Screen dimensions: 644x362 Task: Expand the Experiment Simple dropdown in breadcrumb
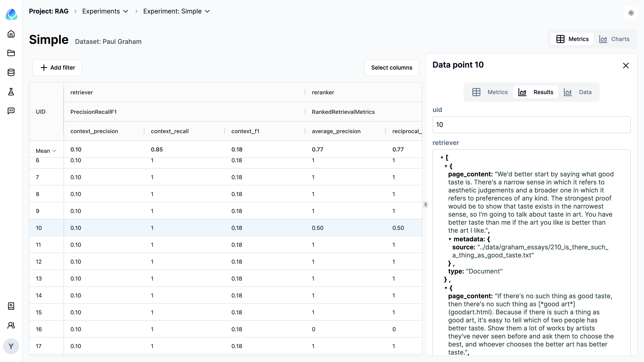[x=207, y=11]
